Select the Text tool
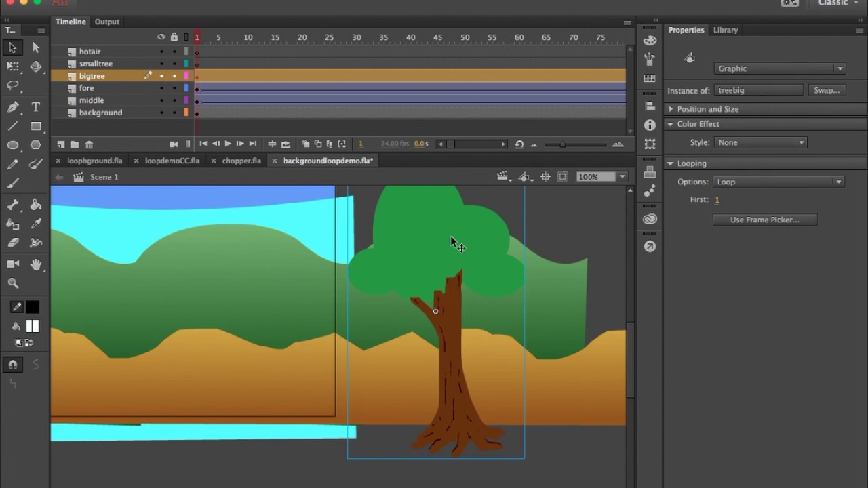The width and height of the screenshot is (868, 488). 36,107
